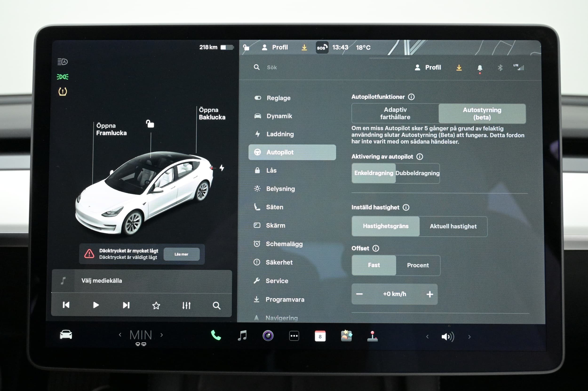This screenshot has width=588, height=391.
Task: Tap the LTE signal strength icon
Action: [x=519, y=67]
